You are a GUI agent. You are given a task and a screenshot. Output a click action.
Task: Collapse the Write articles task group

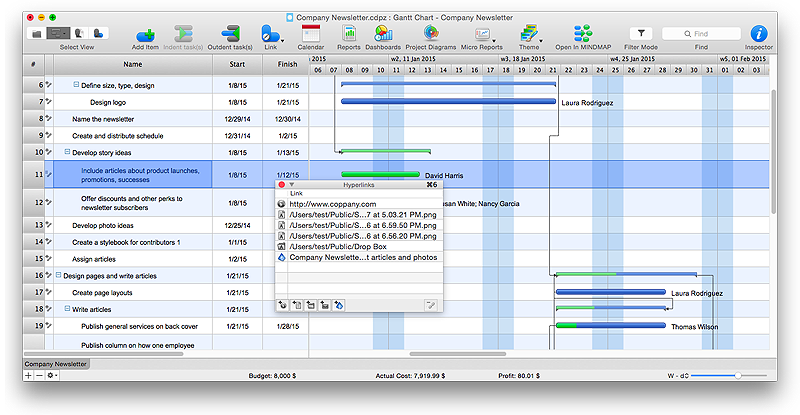point(68,310)
